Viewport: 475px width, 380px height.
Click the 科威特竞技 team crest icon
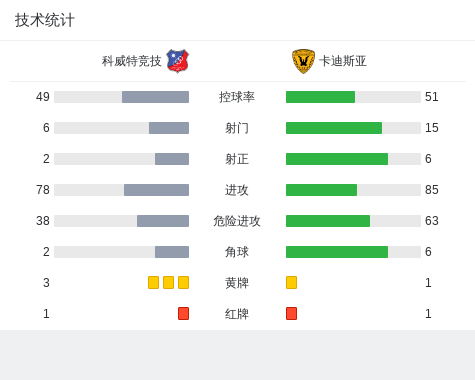click(178, 61)
